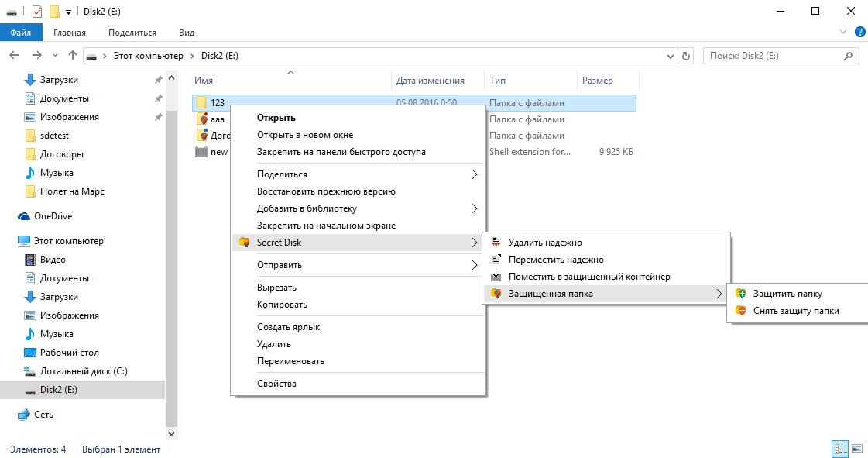Image resolution: width=868 pixels, height=458 pixels.
Task: Open Explorer help via blue question mark icon
Action: [859, 32]
